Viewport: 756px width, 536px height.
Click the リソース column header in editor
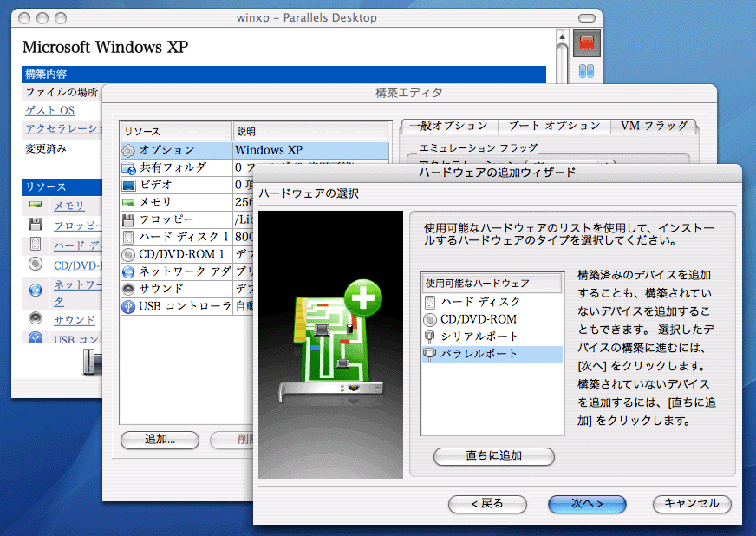click(x=177, y=132)
